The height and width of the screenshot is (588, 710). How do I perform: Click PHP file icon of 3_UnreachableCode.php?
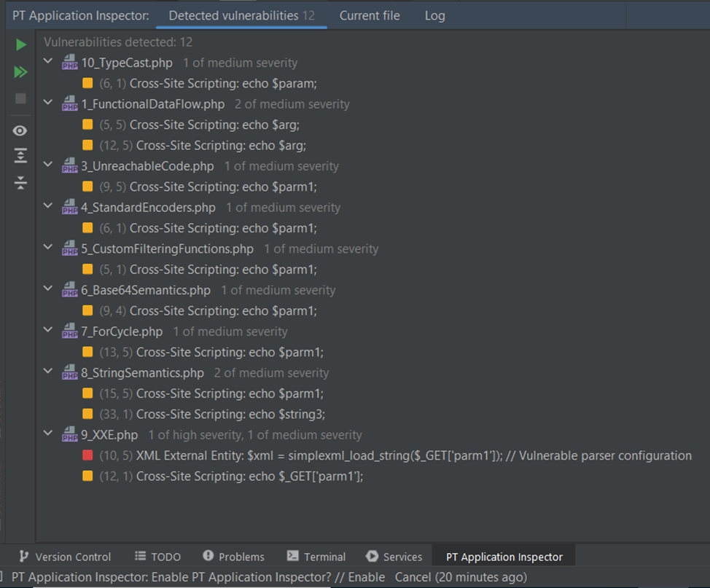[70, 165]
